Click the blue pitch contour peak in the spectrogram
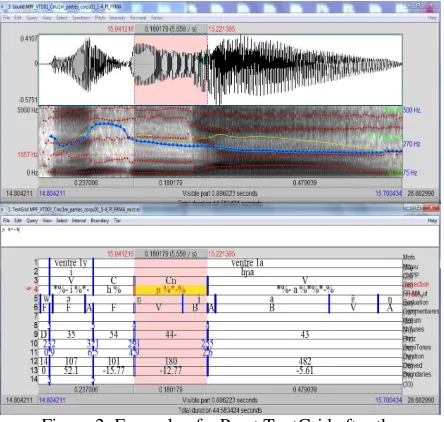Screen dimensions: 444x422 tap(105, 124)
